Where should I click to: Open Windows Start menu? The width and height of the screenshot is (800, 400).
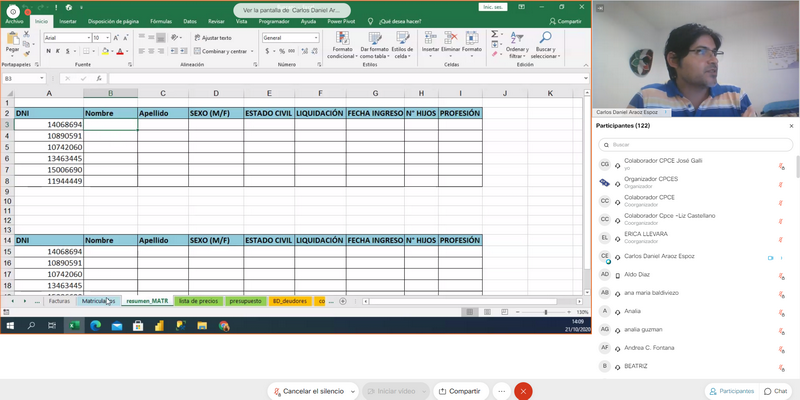point(10,326)
